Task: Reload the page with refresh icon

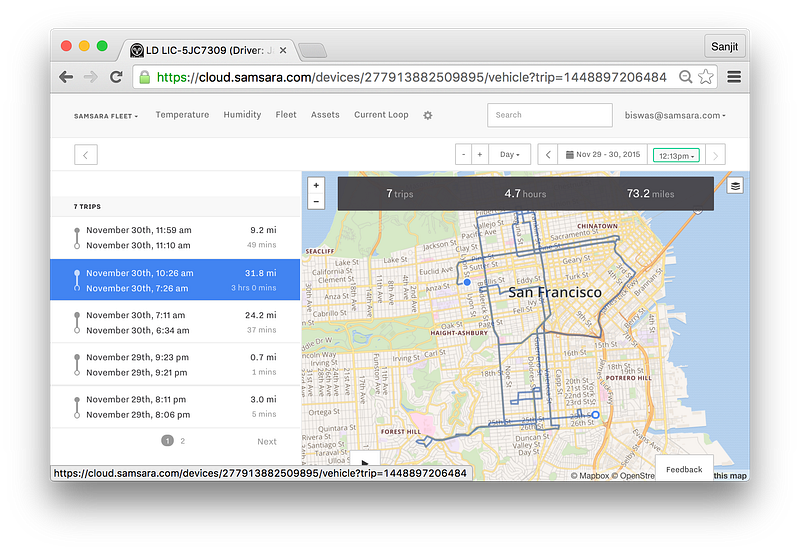Action: pos(116,77)
